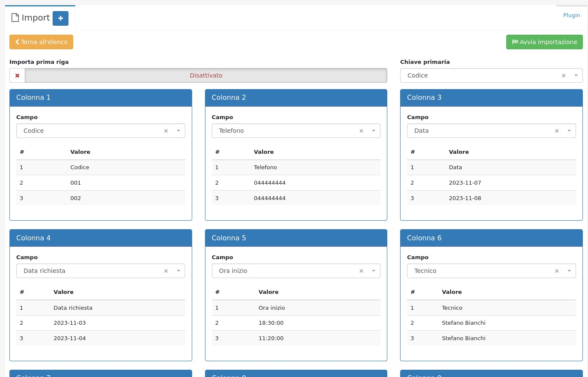Viewport: 588px width, 377px height.
Task: Clear the Colonna 6 Tecnico field
Action: [x=557, y=271]
